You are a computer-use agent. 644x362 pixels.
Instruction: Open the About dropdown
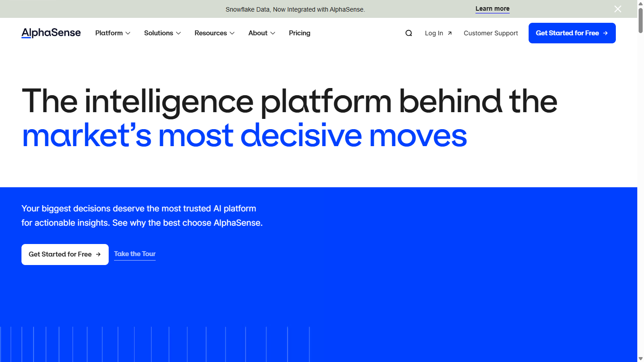coord(262,33)
